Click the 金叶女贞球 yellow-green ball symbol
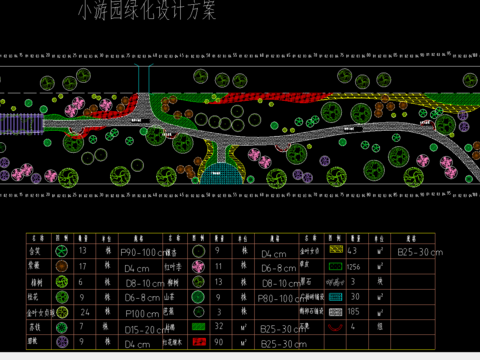 pyautogui.click(x=62, y=312)
